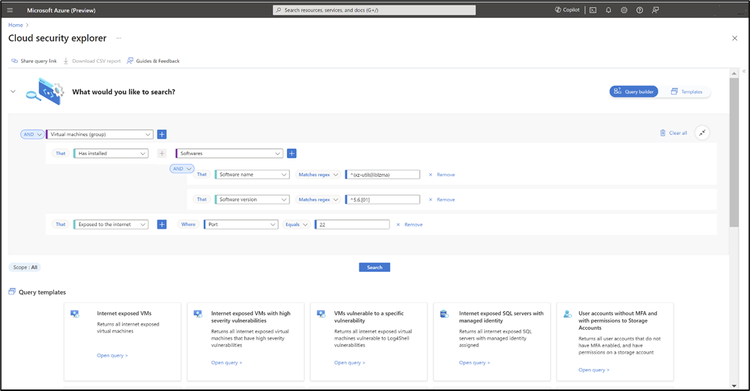Viewport: 750px width, 391px height.
Task: Collapse the query builder with the arrows icon
Action: [x=702, y=133]
